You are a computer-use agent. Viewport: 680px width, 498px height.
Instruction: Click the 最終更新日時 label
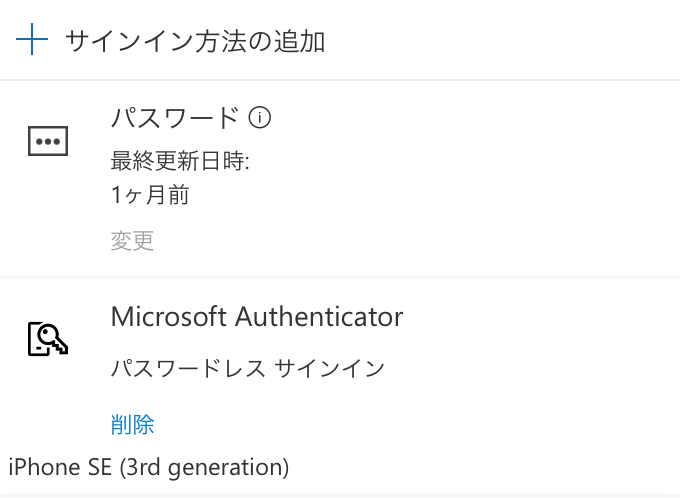pos(180,161)
